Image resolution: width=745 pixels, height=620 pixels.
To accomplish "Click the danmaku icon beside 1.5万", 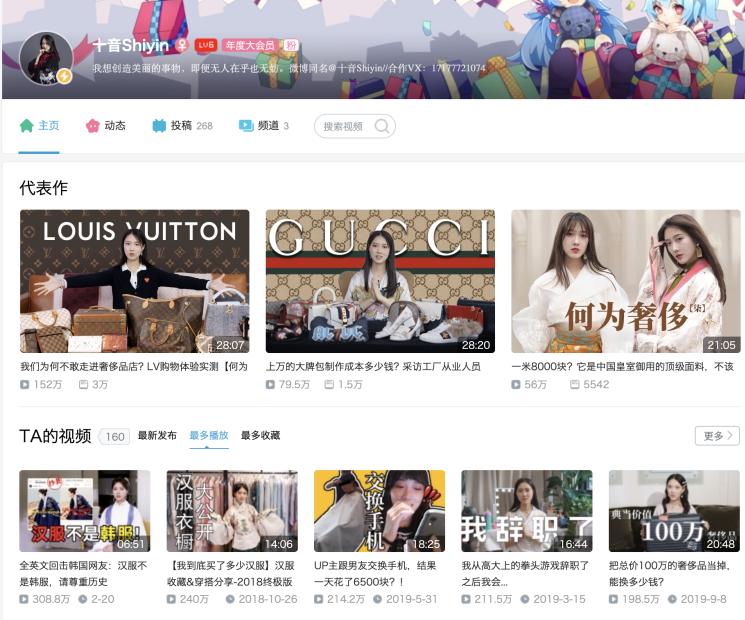I will click(329, 384).
